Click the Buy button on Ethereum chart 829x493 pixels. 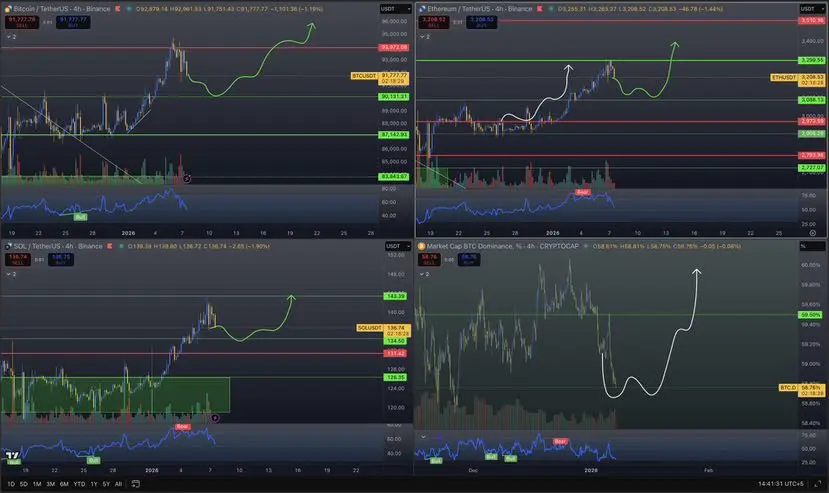tap(482, 22)
